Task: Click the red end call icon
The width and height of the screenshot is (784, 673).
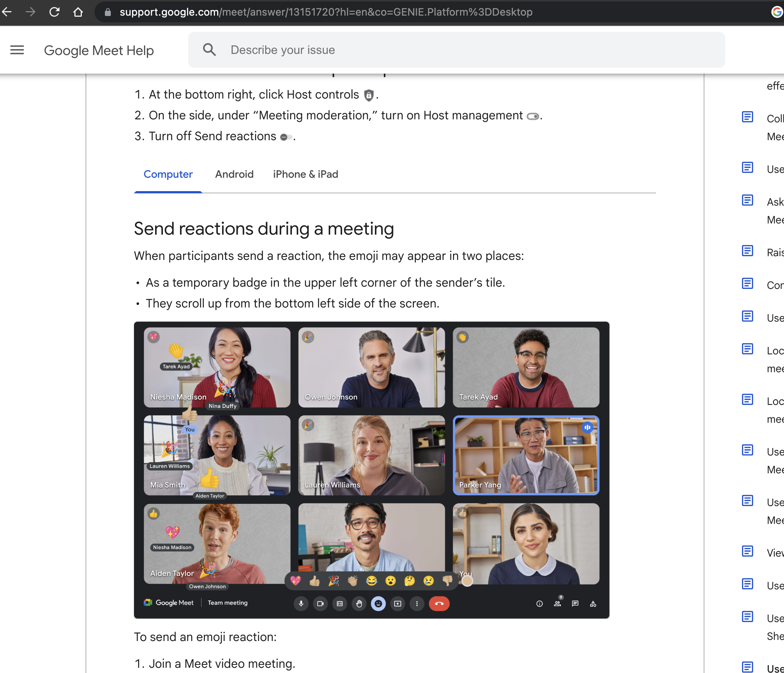Action: tap(439, 603)
